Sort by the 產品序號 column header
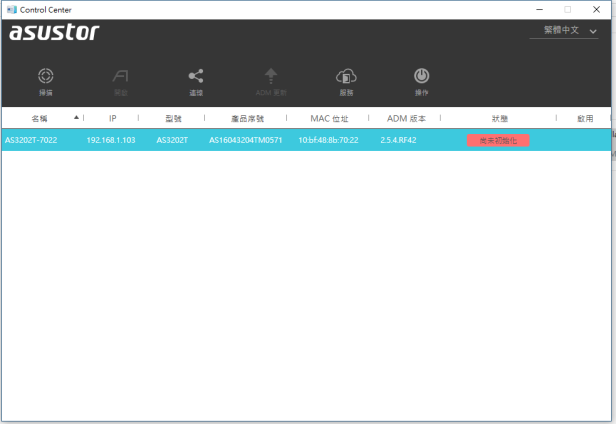The width and height of the screenshot is (616, 424). point(248,118)
